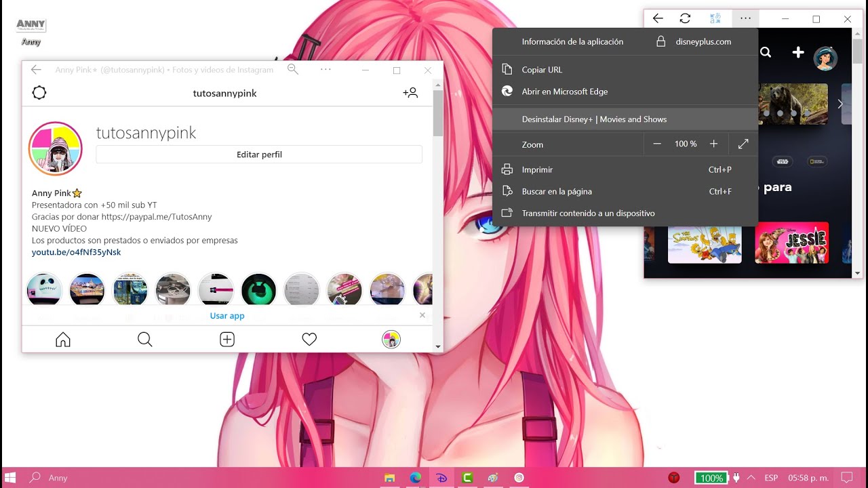Image resolution: width=868 pixels, height=488 pixels.
Task: Open Camtasia green C taskbar icon
Action: (x=467, y=478)
